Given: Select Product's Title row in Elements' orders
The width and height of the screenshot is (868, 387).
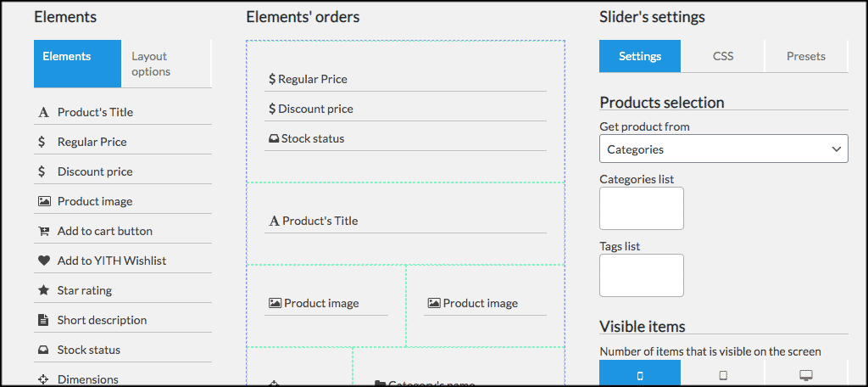Looking at the screenshot, I should 405,221.
